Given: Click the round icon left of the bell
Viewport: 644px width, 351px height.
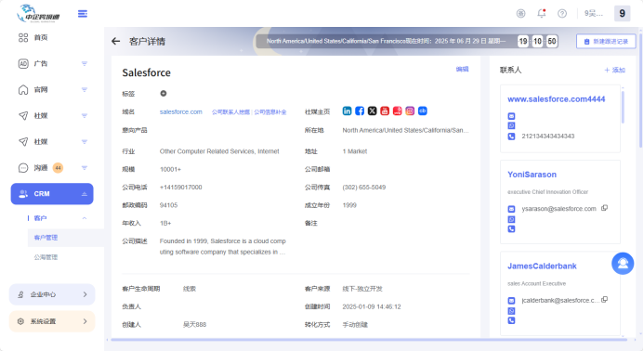Looking at the screenshot, I should coord(520,14).
